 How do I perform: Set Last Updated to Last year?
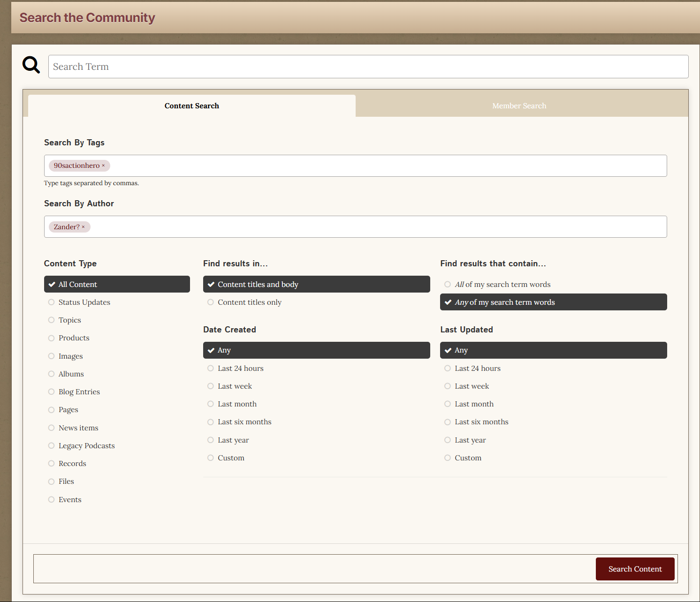point(470,440)
